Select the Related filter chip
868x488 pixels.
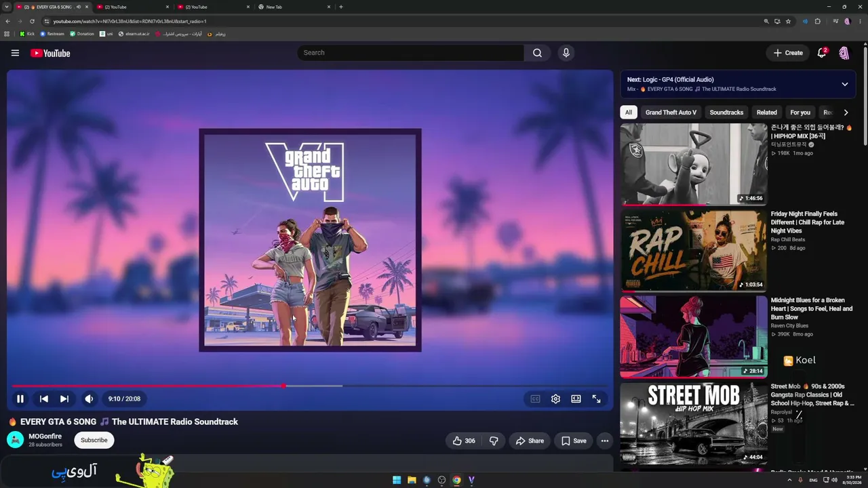(x=766, y=113)
